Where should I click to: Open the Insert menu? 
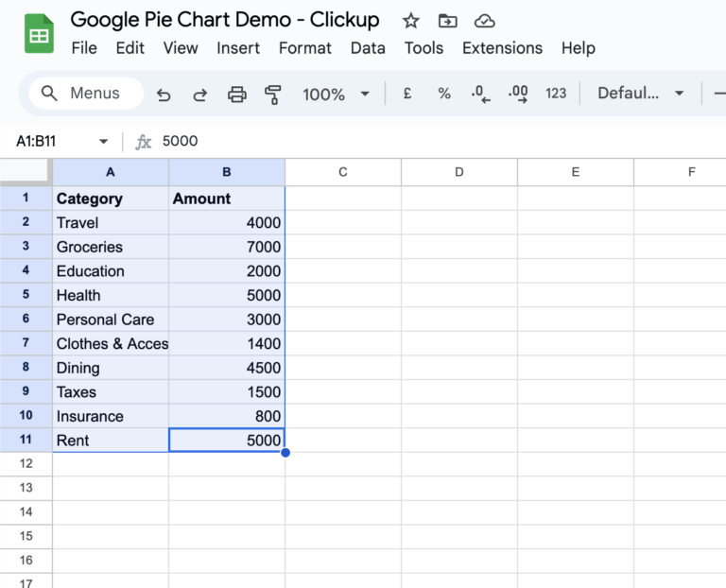pyautogui.click(x=238, y=48)
